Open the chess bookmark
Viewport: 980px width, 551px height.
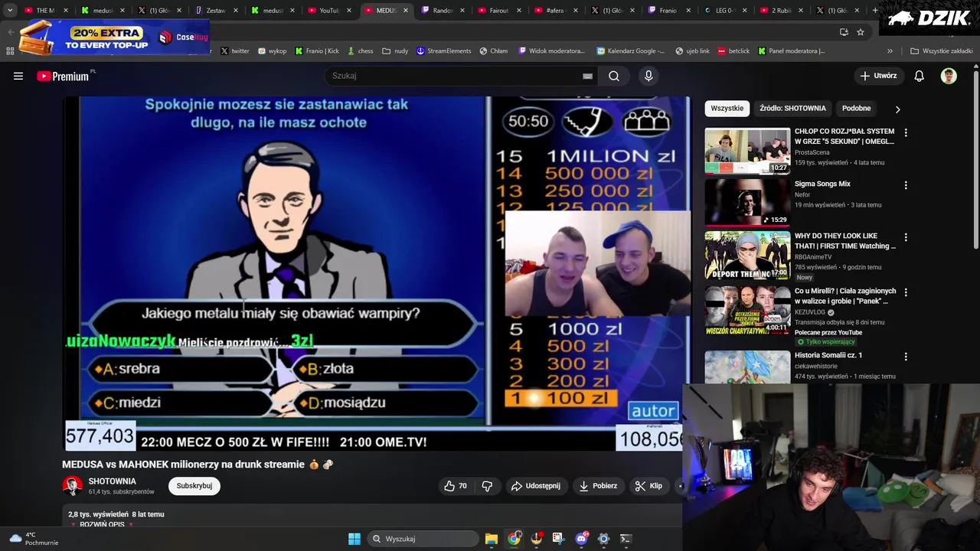click(x=360, y=51)
